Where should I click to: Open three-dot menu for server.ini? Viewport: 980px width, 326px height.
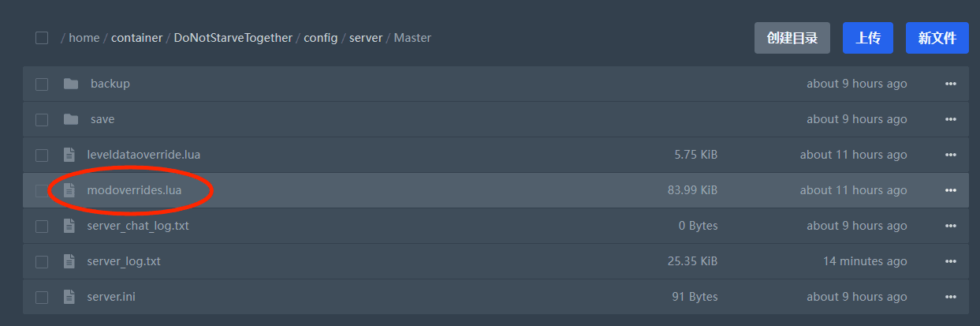pyautogui.click(x=950, y=297)
